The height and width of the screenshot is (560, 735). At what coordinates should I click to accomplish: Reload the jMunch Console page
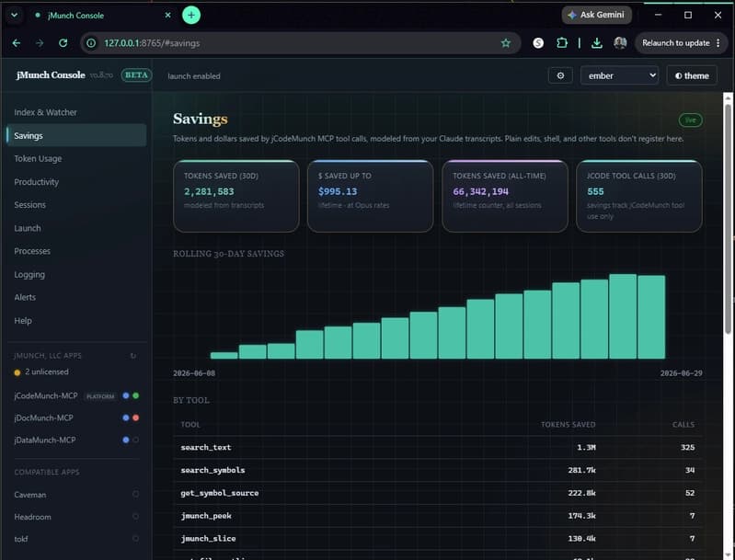63,43
